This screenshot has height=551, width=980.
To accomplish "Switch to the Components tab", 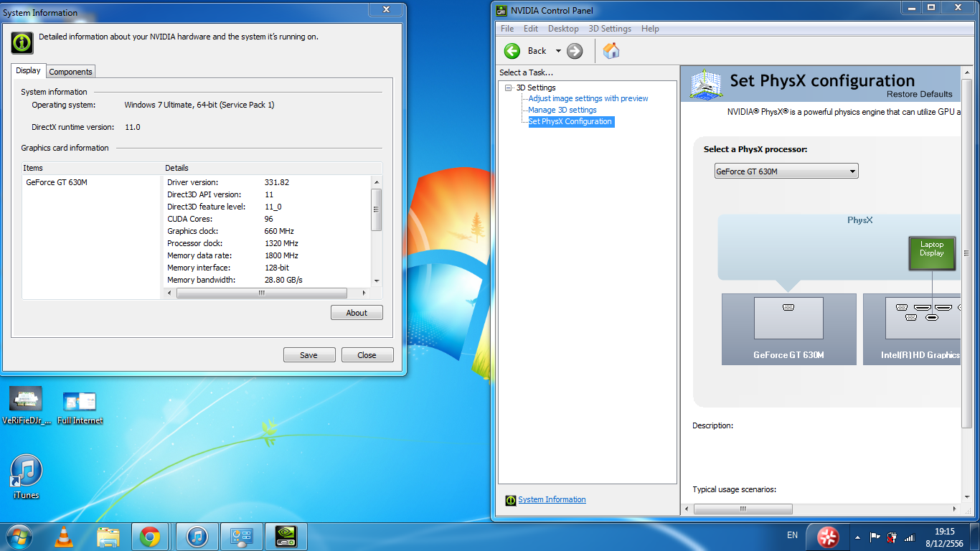I will pos(70,72).
